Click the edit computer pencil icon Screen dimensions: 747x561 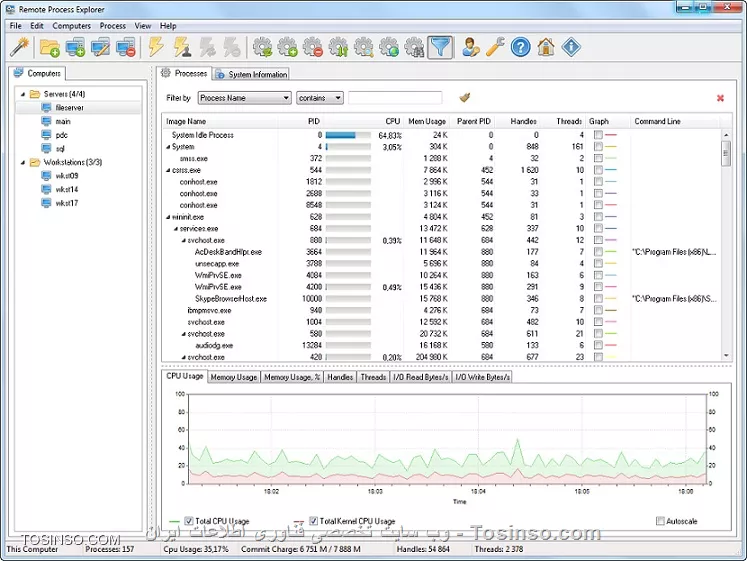click(x=101, y=47)
